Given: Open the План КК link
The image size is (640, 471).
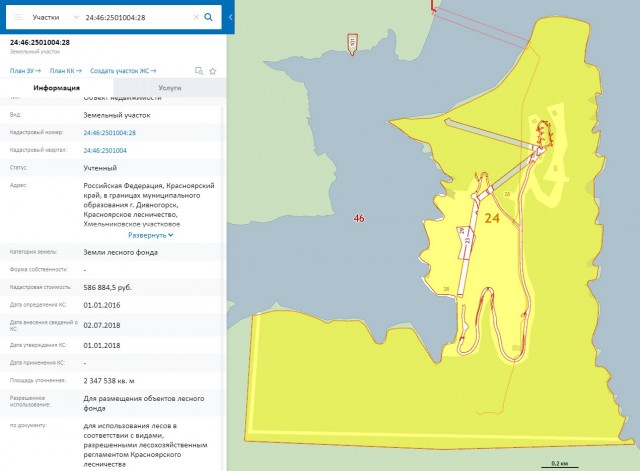Looking at the screenshot, I should (x=66, y=71).
